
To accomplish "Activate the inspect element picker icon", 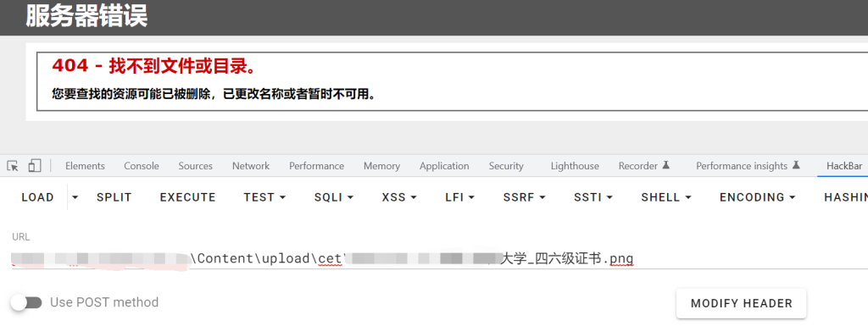I will [x=13, y=166].
